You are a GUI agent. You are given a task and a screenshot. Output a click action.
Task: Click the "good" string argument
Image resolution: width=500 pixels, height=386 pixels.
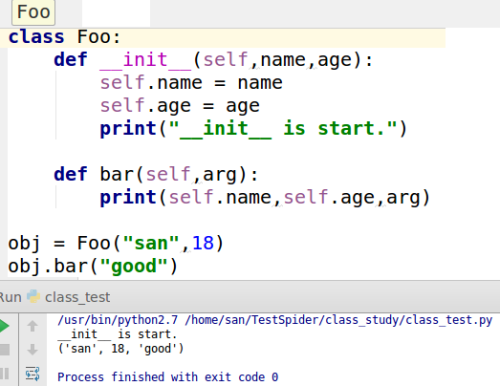coord(133,266)
